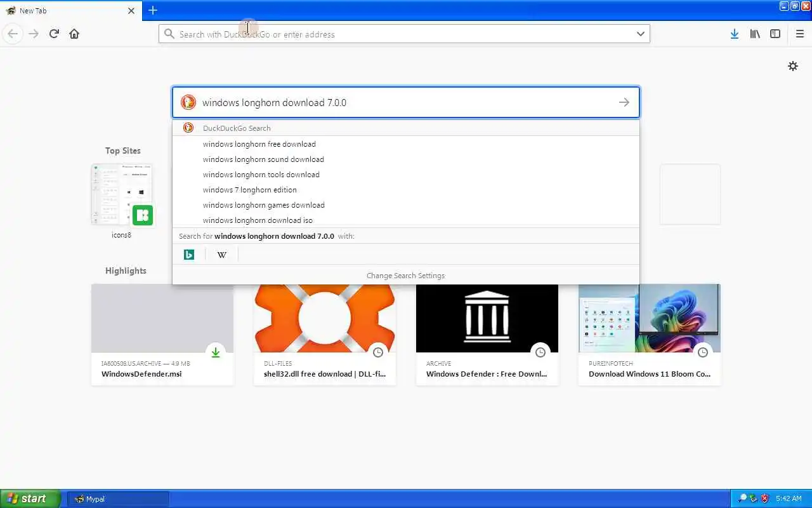Search with the Wikipedia engine icon
The image size is (812, 508).
(222, 255)
